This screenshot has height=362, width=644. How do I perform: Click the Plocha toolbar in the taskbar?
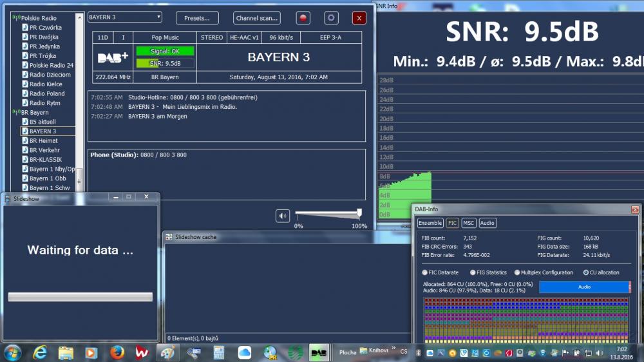click(x=348, y=352)
